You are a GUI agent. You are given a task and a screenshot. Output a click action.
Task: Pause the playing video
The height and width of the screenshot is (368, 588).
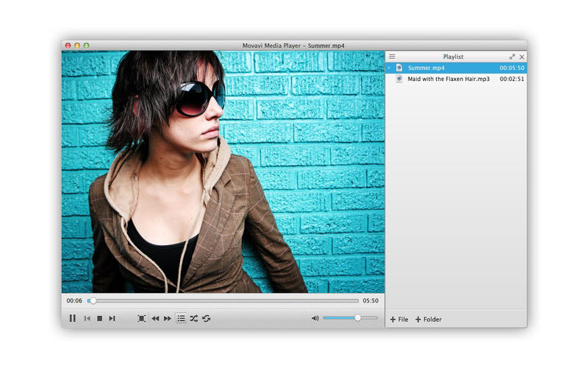[72, 319]
